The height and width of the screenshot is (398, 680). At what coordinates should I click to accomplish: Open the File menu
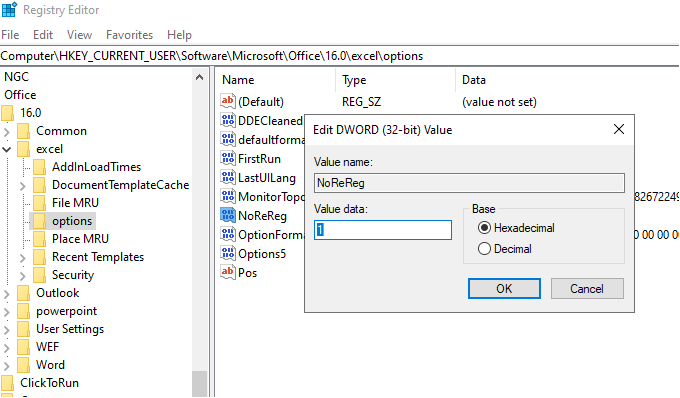coord(10,35)
